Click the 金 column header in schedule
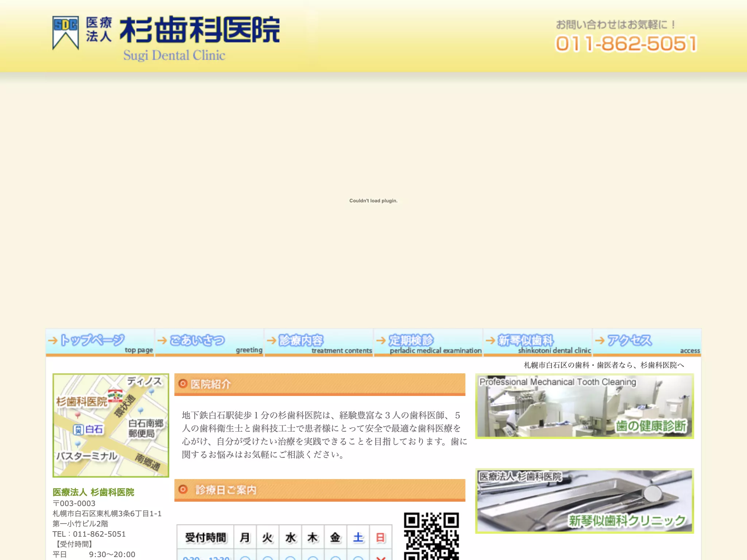Screen dimensions: 747x560 336,537
